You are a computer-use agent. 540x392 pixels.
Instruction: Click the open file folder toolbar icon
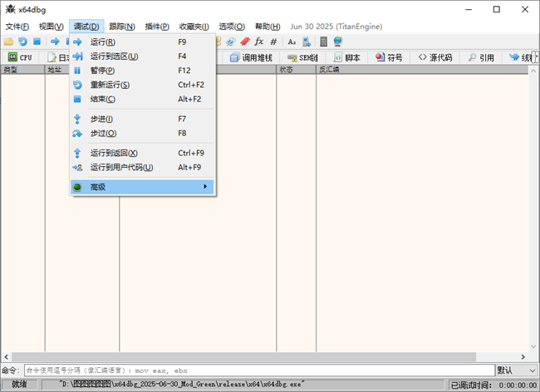(x=9, y=41)
